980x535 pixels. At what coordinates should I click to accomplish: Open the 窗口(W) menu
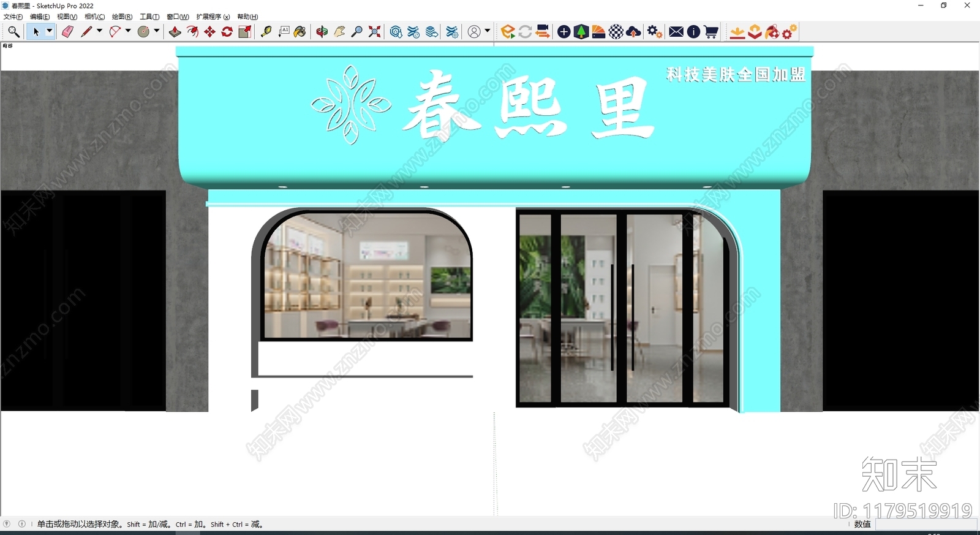tap(178, 17)
